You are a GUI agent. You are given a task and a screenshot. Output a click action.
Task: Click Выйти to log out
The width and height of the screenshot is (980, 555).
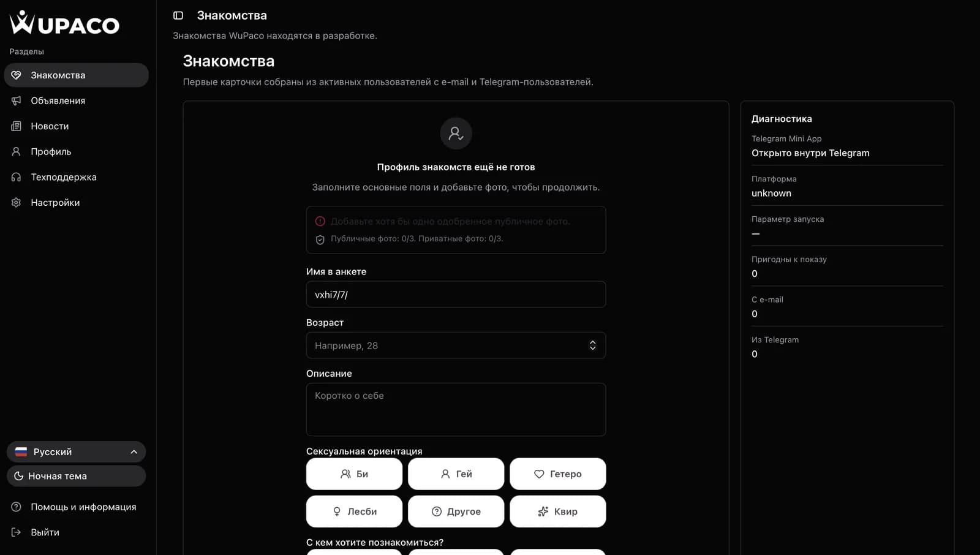[77, 532]
